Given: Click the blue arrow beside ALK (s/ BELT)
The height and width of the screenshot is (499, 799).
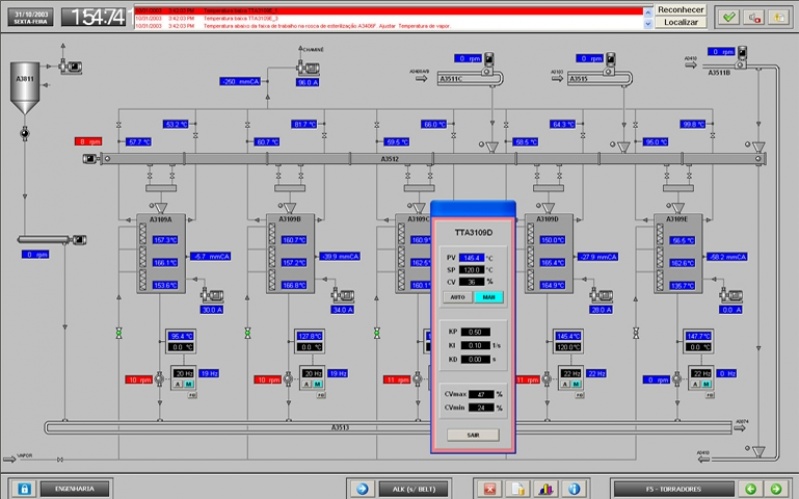Looking at the screenshot, I should click(x=362, y=489).
